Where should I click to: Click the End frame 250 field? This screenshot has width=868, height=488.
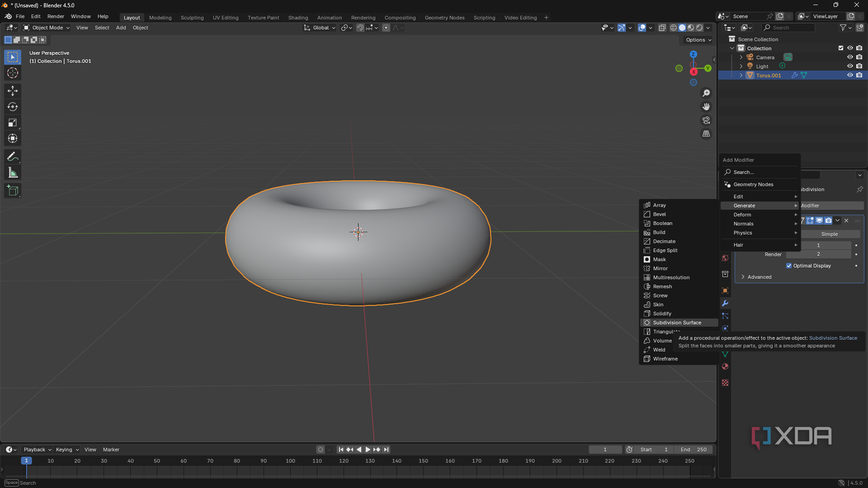[693, 449]
